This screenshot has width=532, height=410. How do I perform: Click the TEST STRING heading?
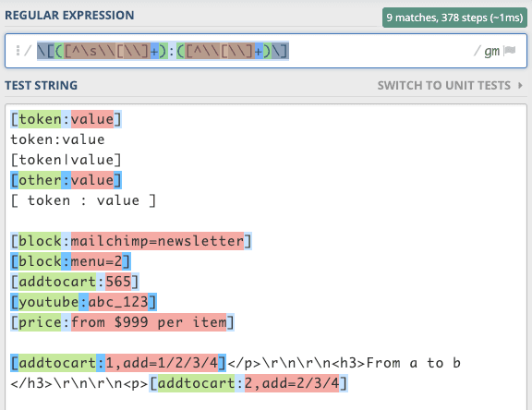41,86
